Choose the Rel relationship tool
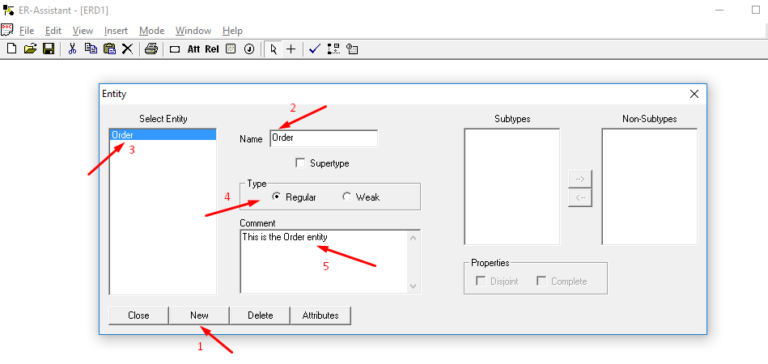Image resolution: width=768 pixels, height=364 pixels. [x=212, y=49]
